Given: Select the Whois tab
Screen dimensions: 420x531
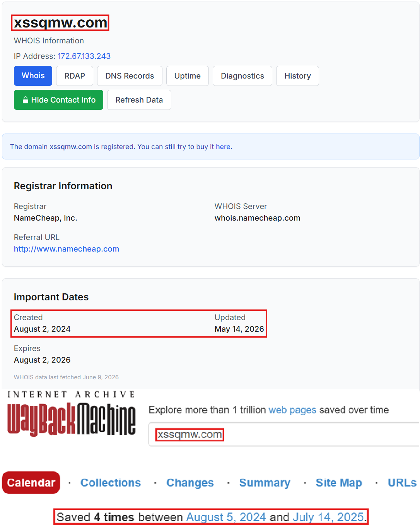Looking at the screenshot, I should pos(33,76).
